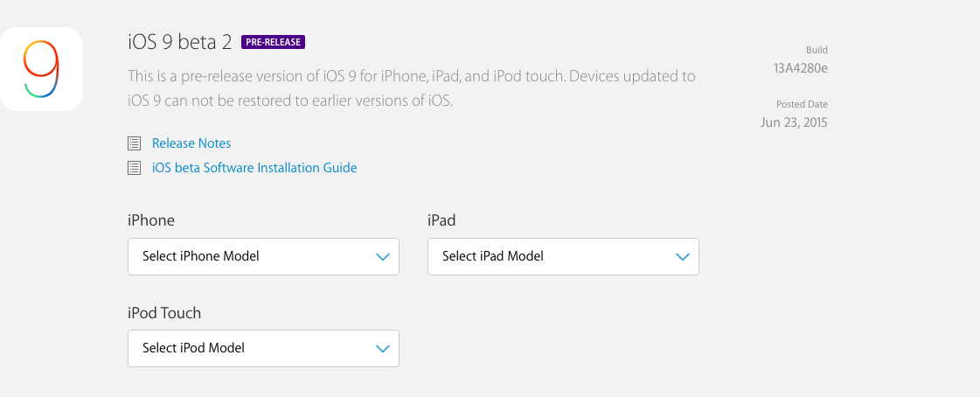Click the iPhone label above its selector
980x397 pixels.
pyautogui.click(x=151, y=220)
